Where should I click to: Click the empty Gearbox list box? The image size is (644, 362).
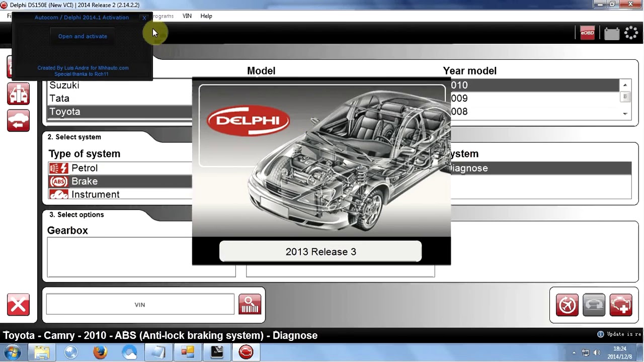click(141, 257)
